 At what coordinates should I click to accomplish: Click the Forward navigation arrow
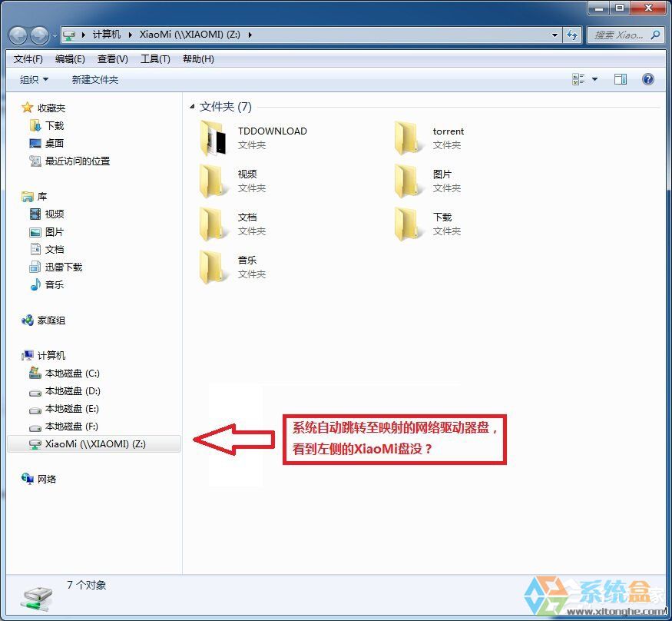[39, 35]
